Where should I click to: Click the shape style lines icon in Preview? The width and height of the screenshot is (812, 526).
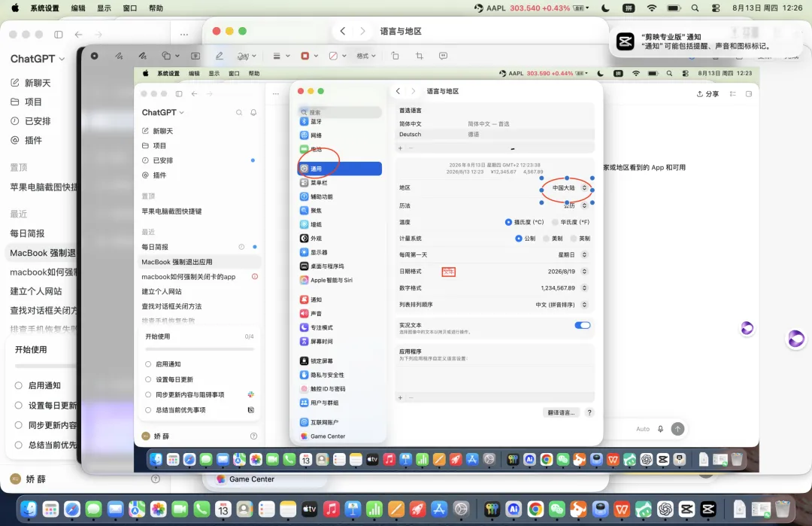tap(277, 56)
